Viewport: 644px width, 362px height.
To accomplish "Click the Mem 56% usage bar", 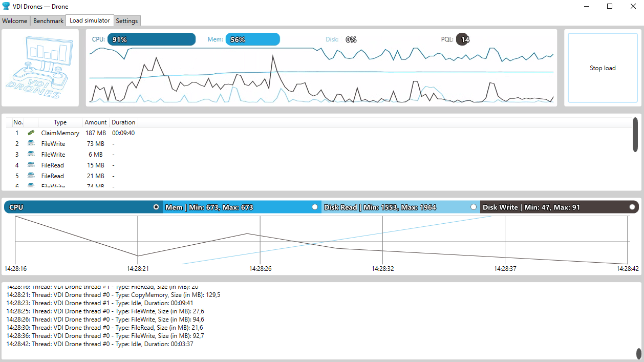I will [253, 39].
